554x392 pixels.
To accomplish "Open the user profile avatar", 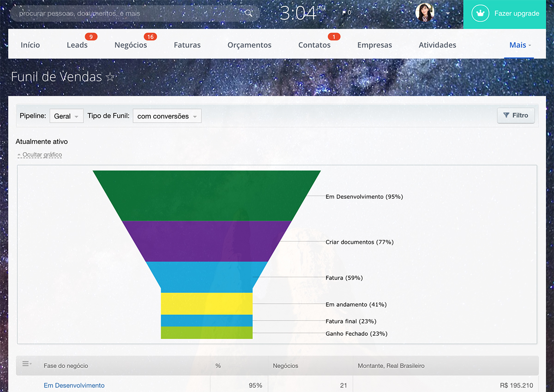I will tap(425, 13).
